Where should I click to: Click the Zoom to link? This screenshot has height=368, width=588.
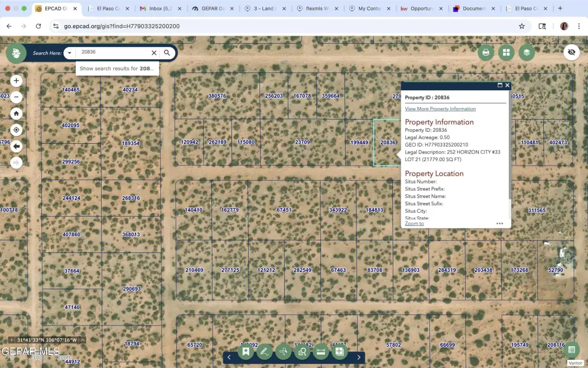414,224
